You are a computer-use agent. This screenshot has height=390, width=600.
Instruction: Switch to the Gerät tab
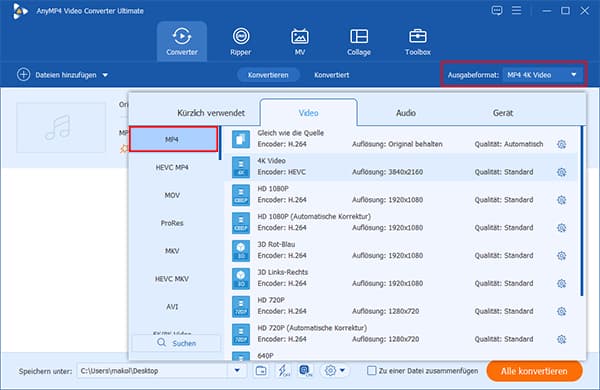(503, 113)
